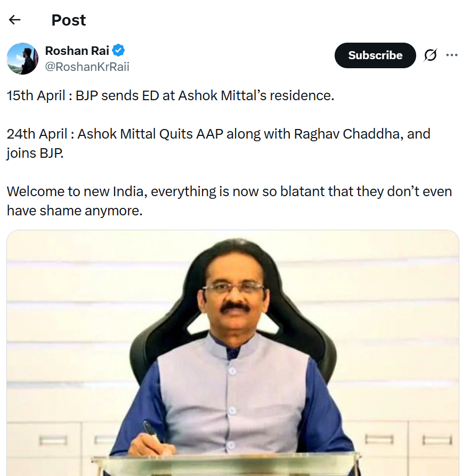The image size is (462, 476).
Task: Open the @RoshanKrRaii handle link
Action: point(87,67)
